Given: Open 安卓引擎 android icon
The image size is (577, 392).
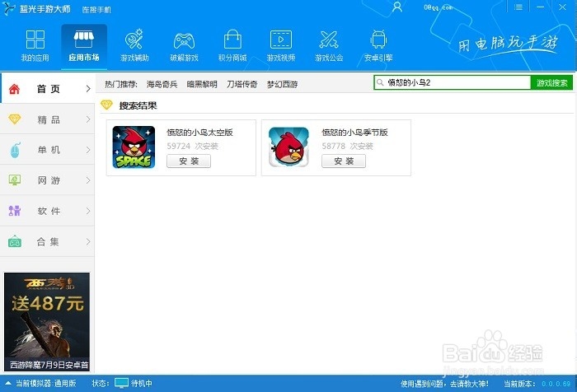Looking at the screenshot, I should 378,40.
